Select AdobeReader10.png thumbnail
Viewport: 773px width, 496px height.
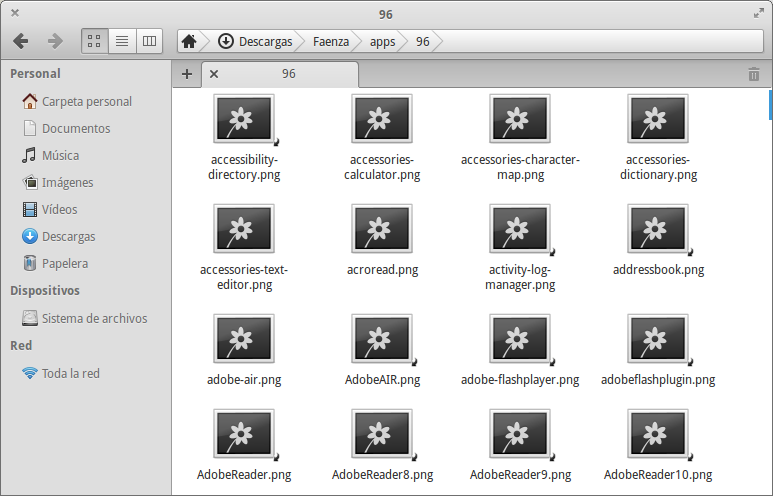(658, 434)
